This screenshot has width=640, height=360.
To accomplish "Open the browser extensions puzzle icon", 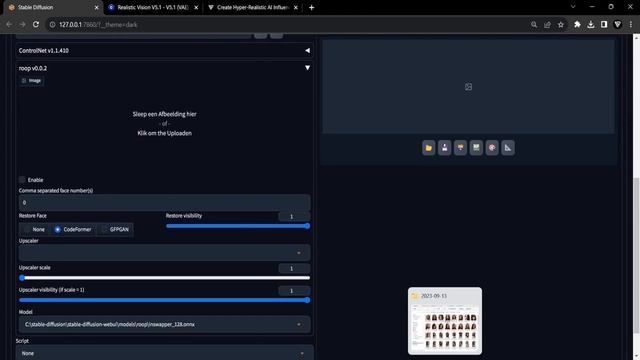I will [577, 24].
